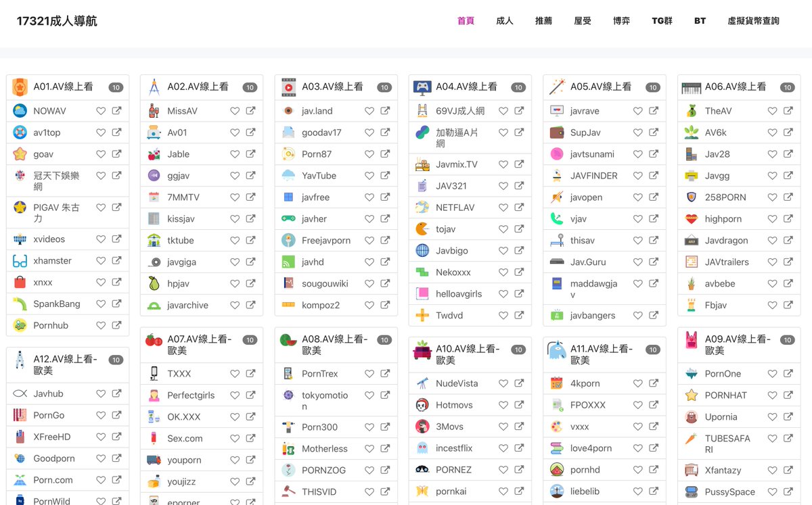Go to the 成人 menu section
Viewport: 812px width, 505px height.
tap(505, 21)
